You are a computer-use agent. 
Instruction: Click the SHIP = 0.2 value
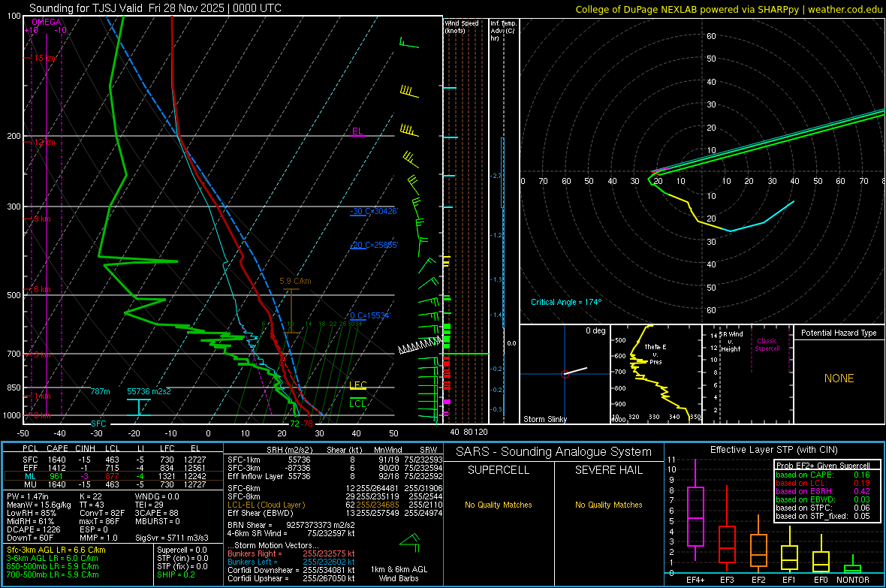click(x=176, y=574)
